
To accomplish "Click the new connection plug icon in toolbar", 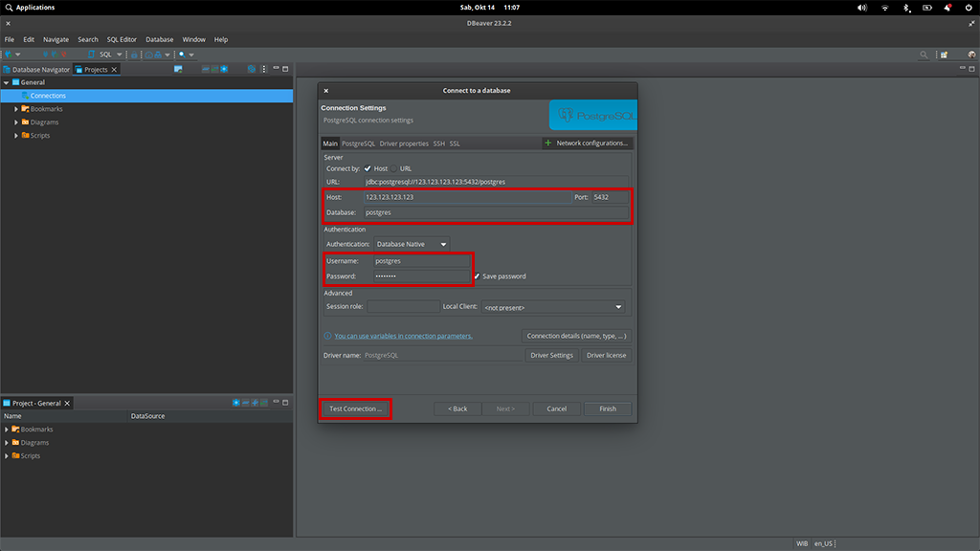I will point(9,55).
